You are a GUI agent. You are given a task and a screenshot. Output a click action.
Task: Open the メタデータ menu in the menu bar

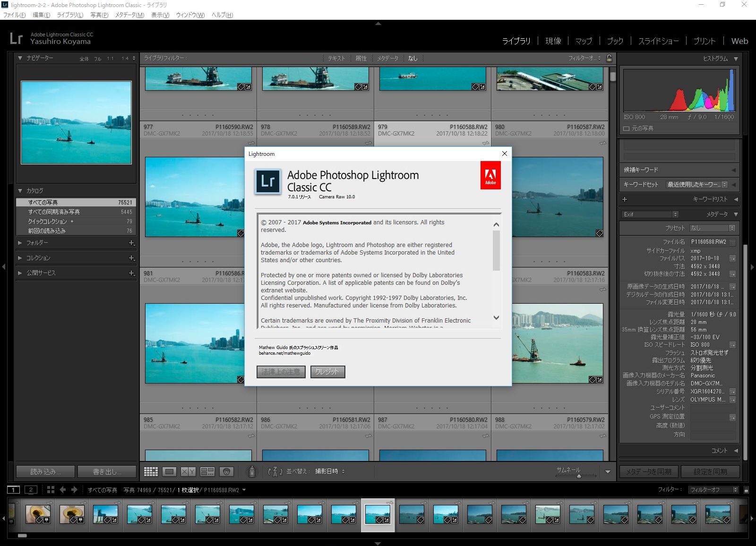[x=129, y=15]
